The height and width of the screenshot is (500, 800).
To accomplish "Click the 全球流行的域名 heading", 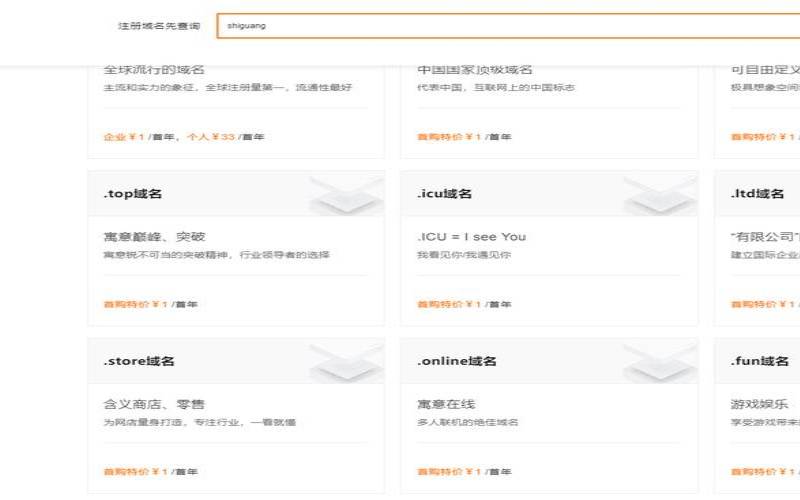I will tap(154, 69).
